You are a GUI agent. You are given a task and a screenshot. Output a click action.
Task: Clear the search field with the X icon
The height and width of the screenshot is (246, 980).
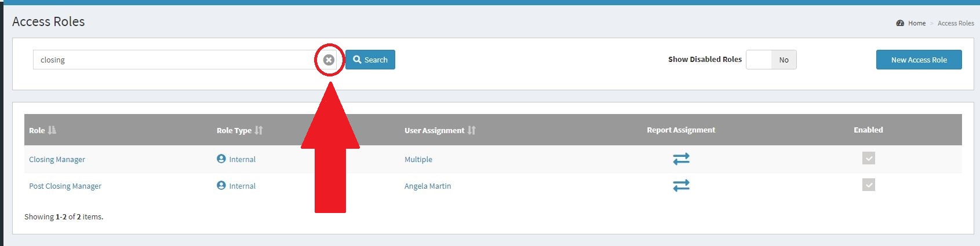pos(329,60)
